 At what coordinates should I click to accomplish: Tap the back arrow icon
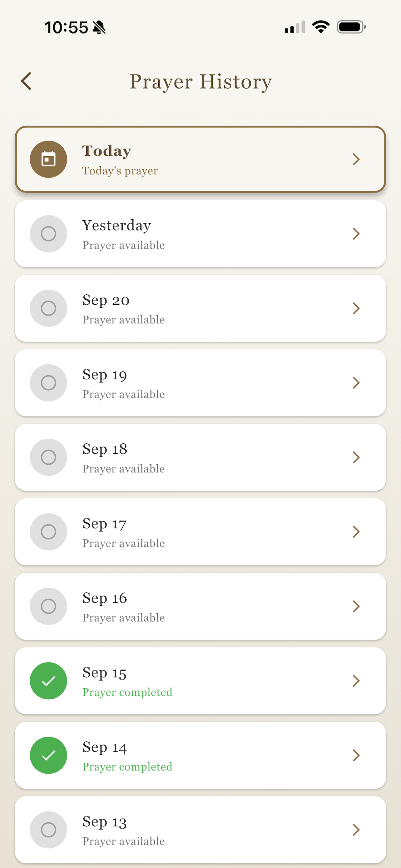tap(26, 81)
